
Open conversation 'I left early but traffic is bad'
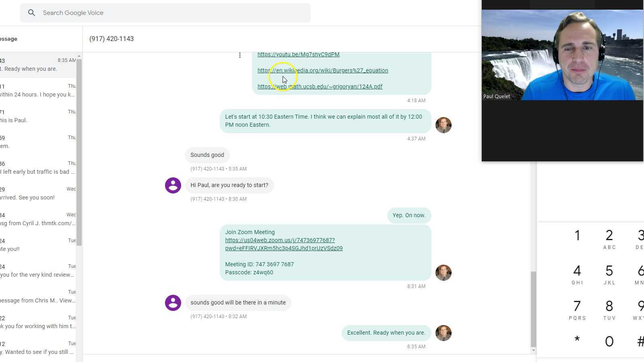(38, 168)
